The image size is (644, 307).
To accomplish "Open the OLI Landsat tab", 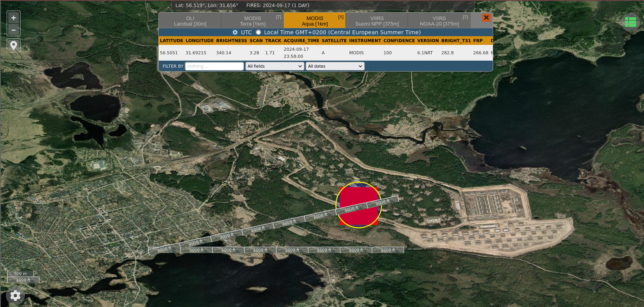I will coord(190,21).
